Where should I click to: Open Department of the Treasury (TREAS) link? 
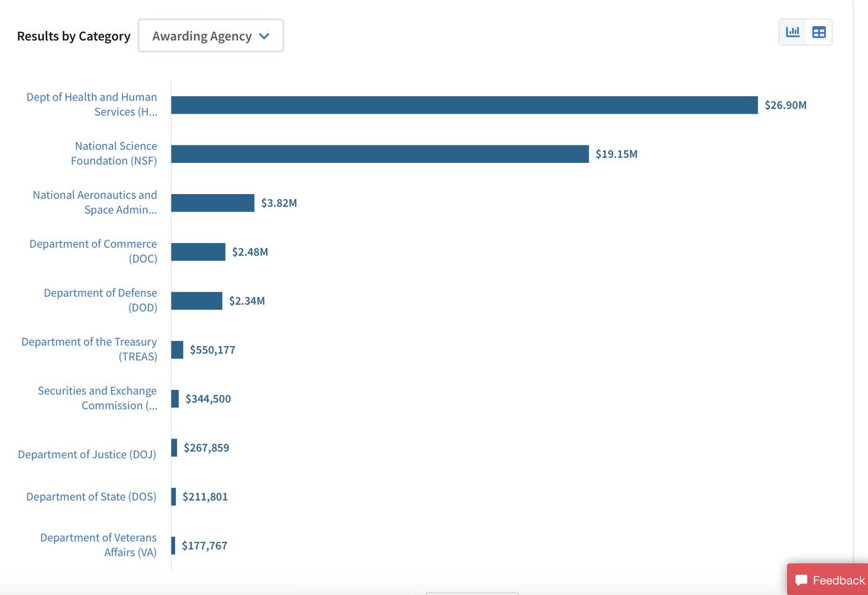89,349
